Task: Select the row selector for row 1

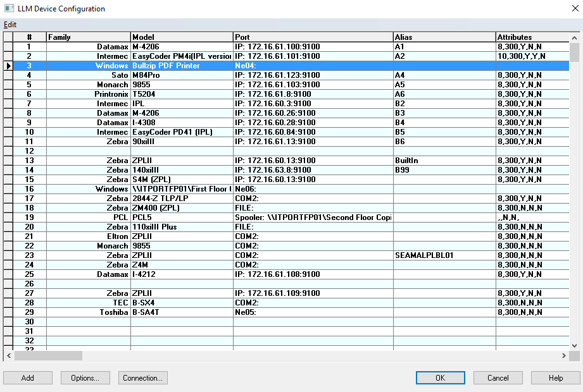Action: coord(9,47)
